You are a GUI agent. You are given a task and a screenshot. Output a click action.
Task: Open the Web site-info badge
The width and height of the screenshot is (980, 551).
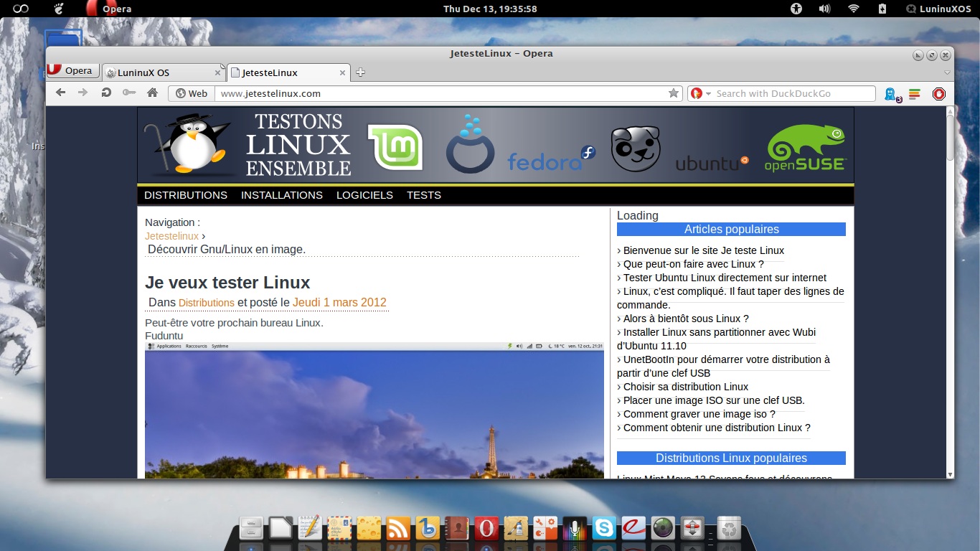[x=192, y=93]
